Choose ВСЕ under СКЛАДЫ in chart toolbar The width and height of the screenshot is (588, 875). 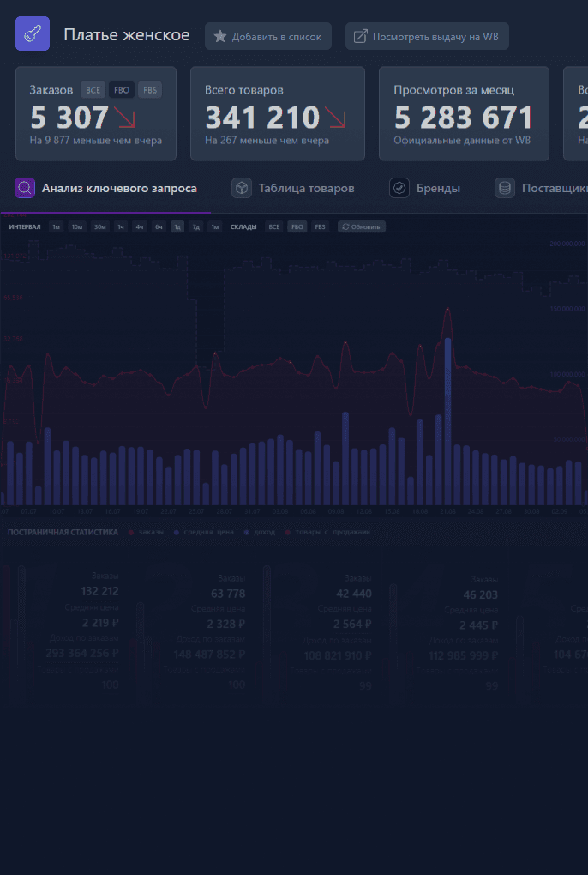(x=274, y=226)
